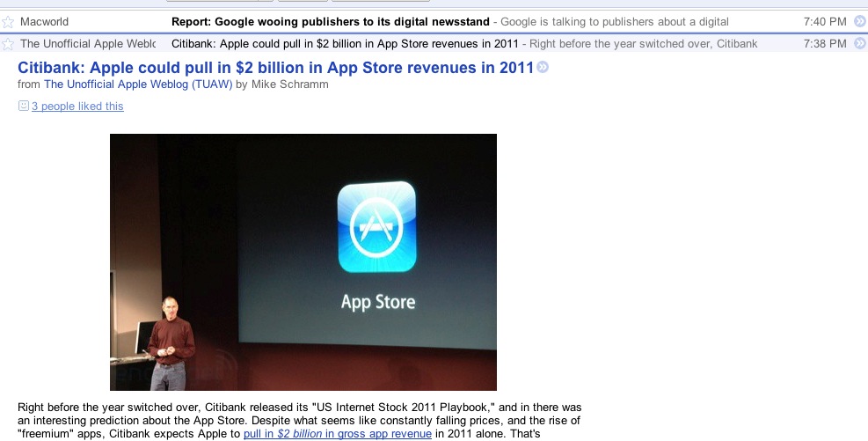868x441 pixels.
Task: Follow the 'pull in $2 billion in gross app revenue' link
Action: point(338,434)
